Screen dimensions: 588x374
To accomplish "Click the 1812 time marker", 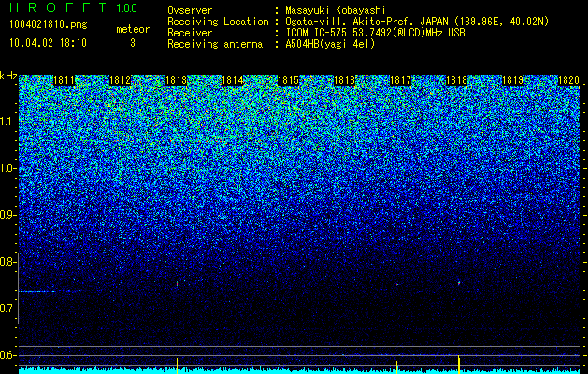I will click(x=121, y=80).
